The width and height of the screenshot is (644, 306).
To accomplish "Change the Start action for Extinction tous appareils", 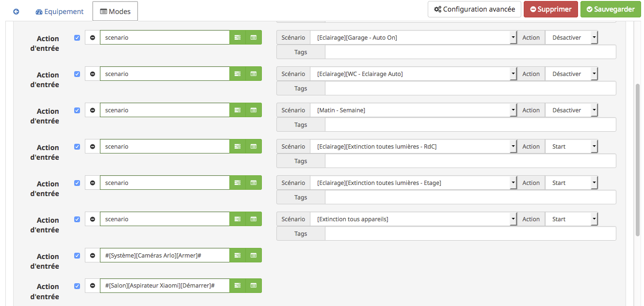I will tap(571, 219).
